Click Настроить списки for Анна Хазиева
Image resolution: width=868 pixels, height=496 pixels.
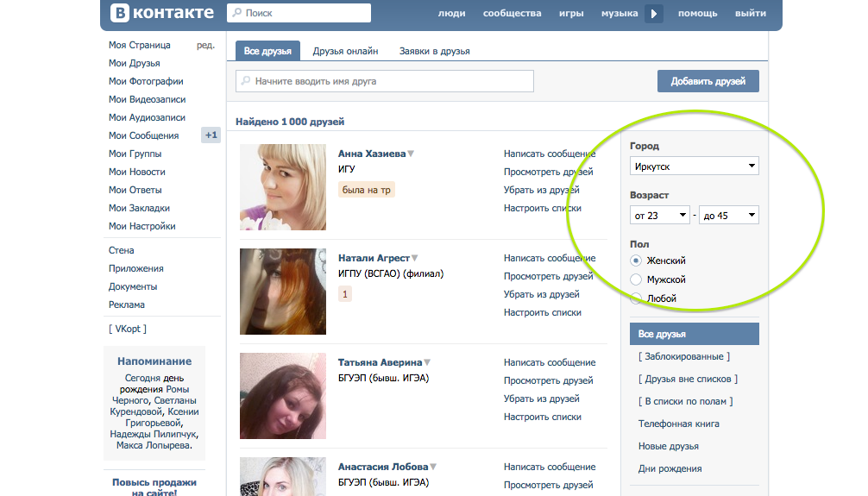[543, 208]
